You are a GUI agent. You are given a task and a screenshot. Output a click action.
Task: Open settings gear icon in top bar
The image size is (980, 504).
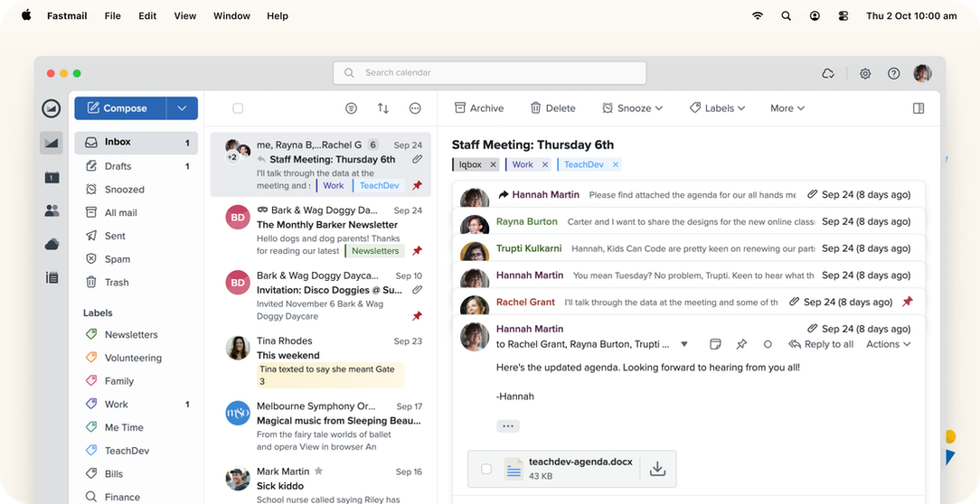pyautogui.click(x=865, y=74)
